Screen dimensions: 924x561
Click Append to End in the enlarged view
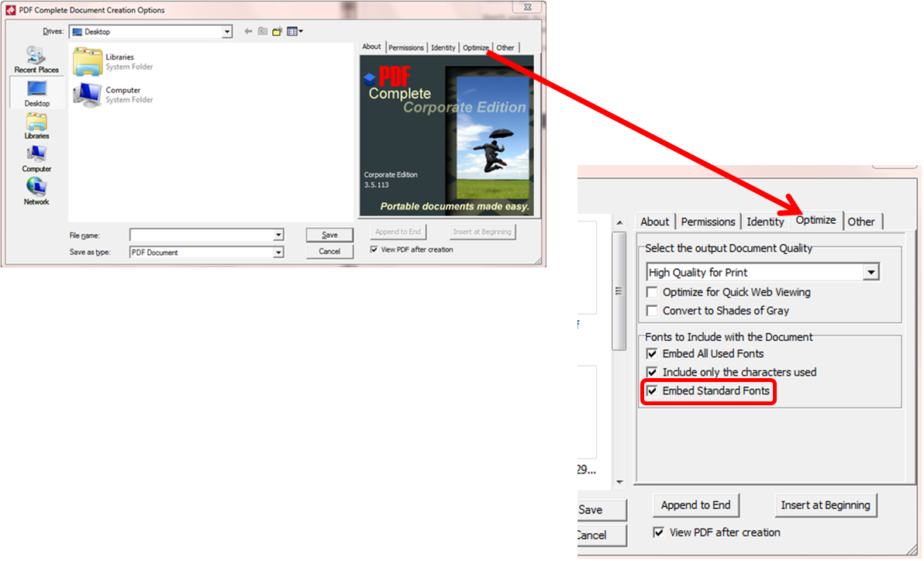point(696,506)
